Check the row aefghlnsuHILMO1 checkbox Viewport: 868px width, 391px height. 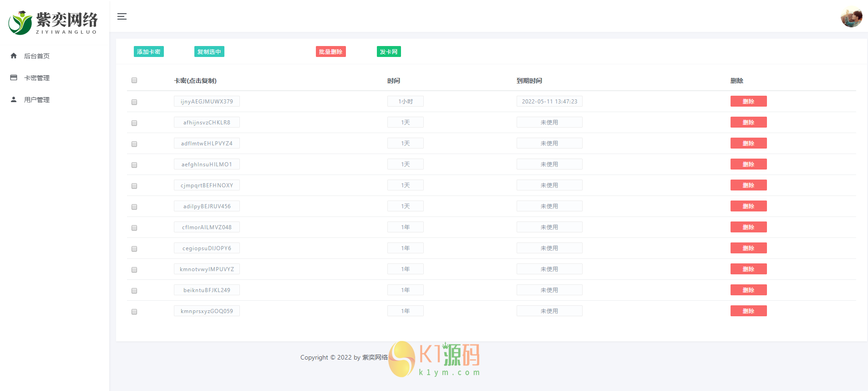tap(134, 165)
